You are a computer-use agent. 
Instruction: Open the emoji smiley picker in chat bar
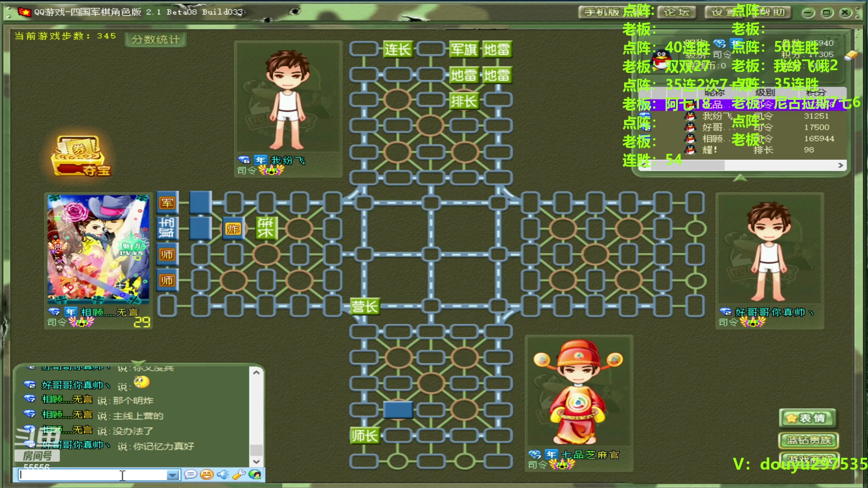point(207,474)
